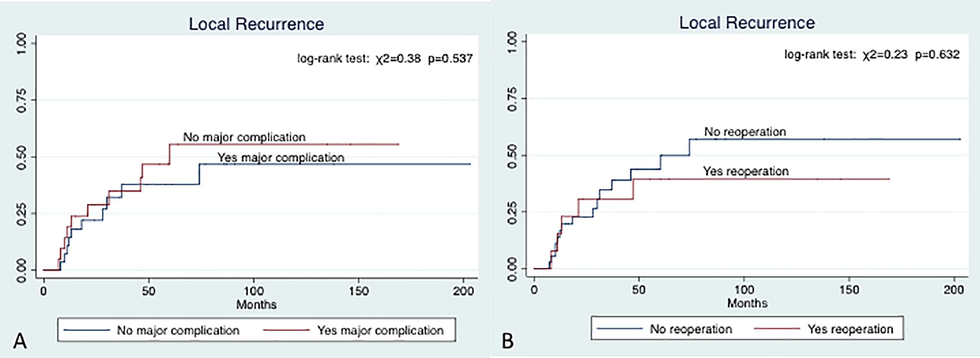Image resolution: width=980 pixels, height=358 pixels.
Task: Click the 0.75 y-axis tick in panel A
Action: (21, 100)
